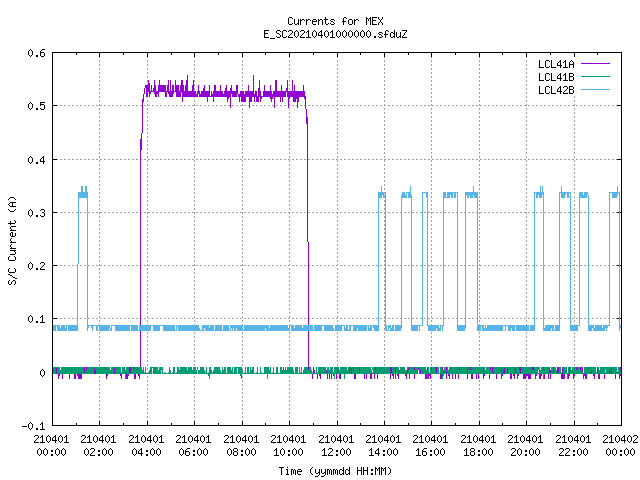Click the 210401 22:00 x-axis tick label

click(x=573, y=446)
